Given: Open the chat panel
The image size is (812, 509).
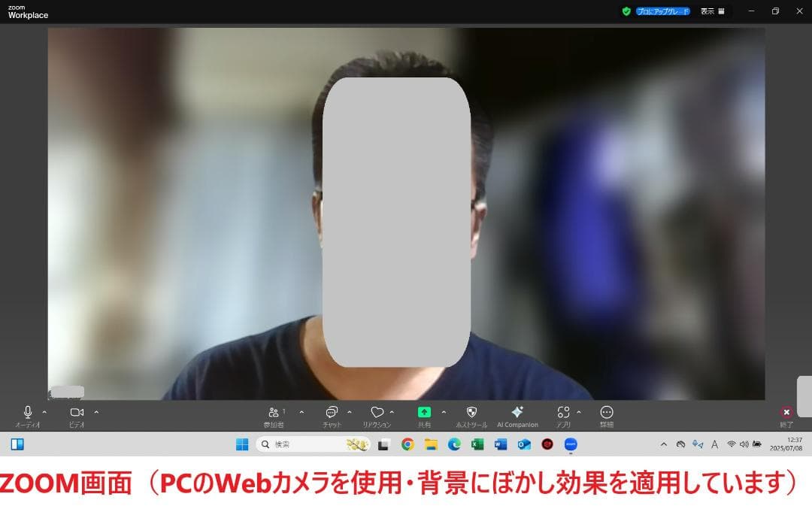Looking at the screenshot, I should (331, 414).
